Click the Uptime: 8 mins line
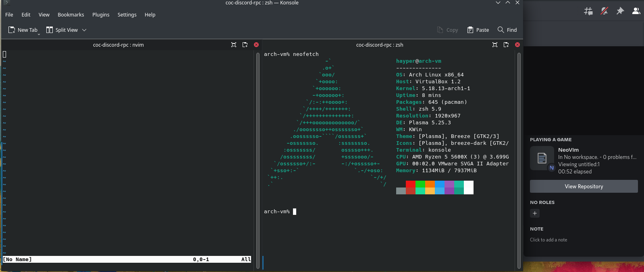Screen dimensions: 644x272 [x=419, y=95]
